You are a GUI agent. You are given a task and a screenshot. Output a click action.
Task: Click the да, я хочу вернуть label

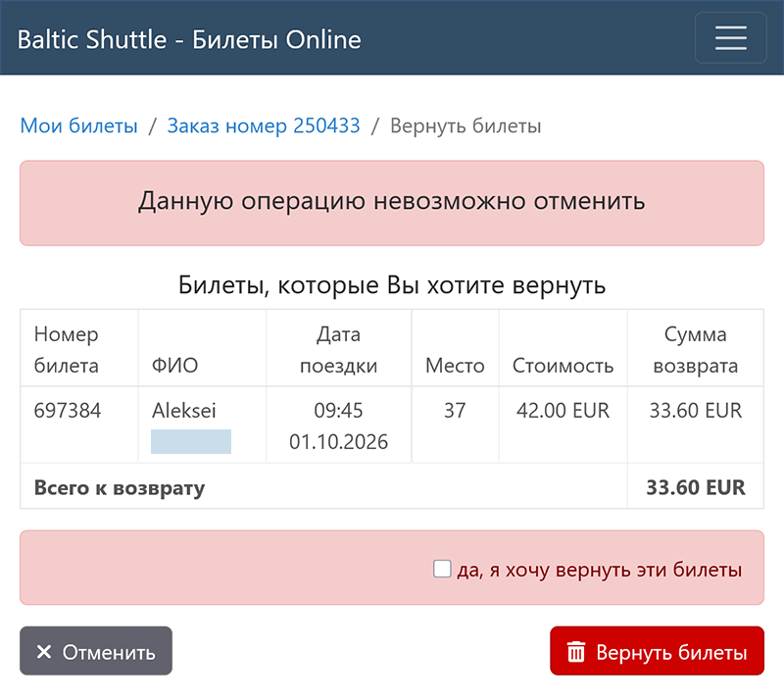pos(600,570)
